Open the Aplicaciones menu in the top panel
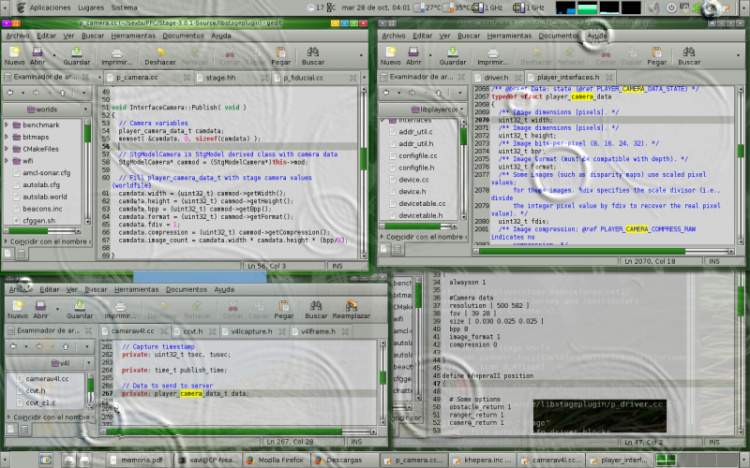The width and height of the screenshot is (750, 468). click(x=49, y=7)
